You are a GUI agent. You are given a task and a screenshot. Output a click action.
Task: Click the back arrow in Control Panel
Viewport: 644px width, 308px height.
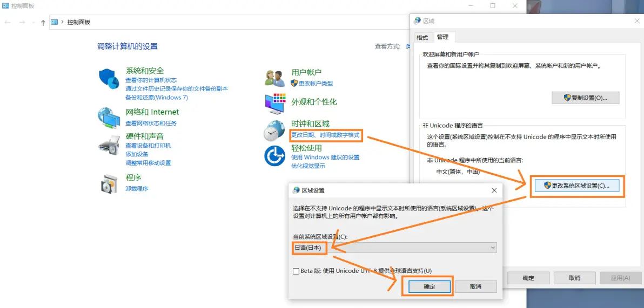coord(8,22)
